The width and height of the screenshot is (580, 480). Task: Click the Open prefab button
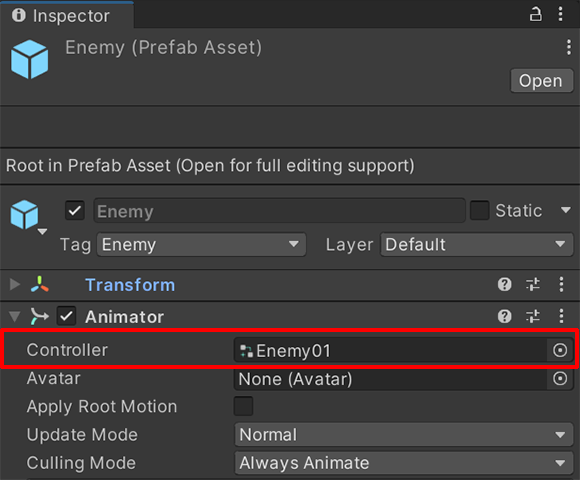coord(542,81)
